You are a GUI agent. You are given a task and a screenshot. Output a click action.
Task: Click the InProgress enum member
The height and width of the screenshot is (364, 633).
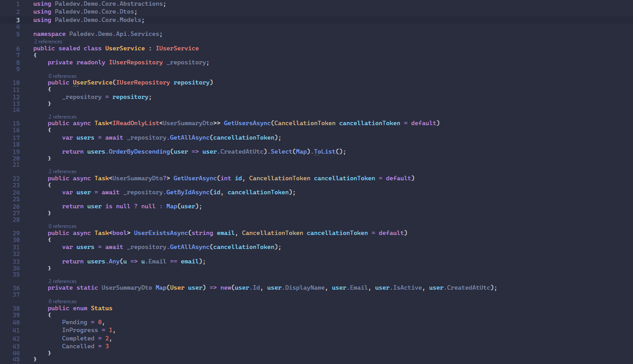pyautogui.click(x=80, y=330)
